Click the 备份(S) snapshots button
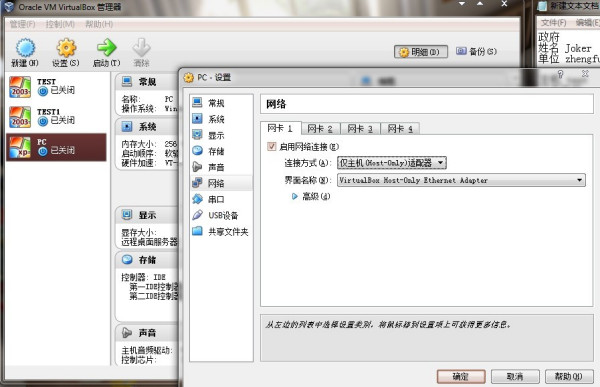 point(476,51)
